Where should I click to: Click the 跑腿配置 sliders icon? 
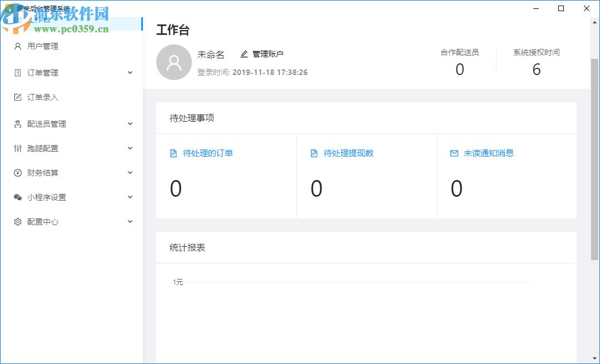(17, 148)
